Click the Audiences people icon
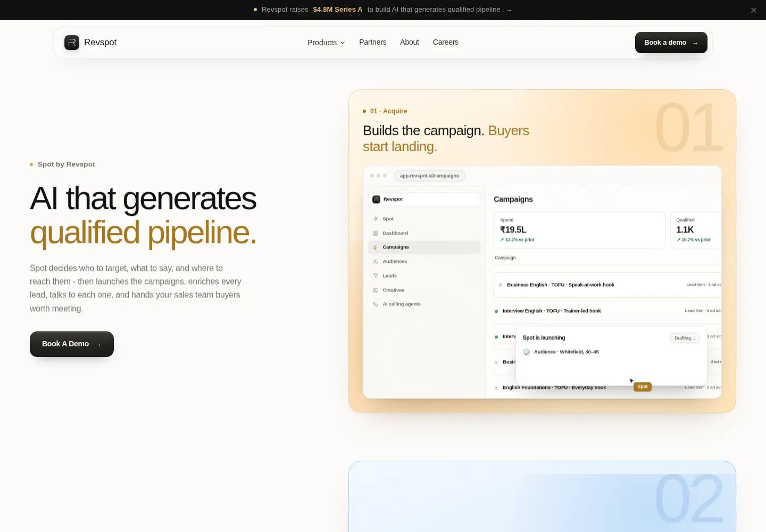The height and width of the screenshot is (532, 766). (376, 262)
